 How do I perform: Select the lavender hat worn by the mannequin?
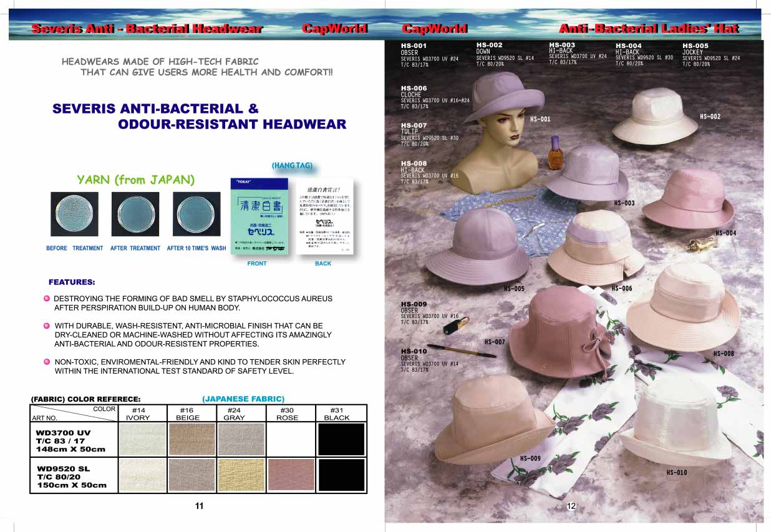pos(502,97)
